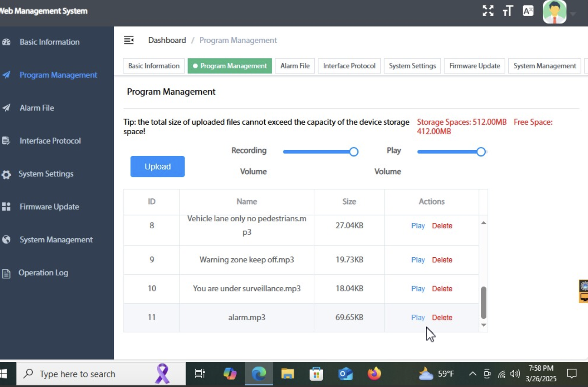Switch to Microsoft Edge in taskbar
This screenshot has height=387, width=588.
[x=259, y=374]
